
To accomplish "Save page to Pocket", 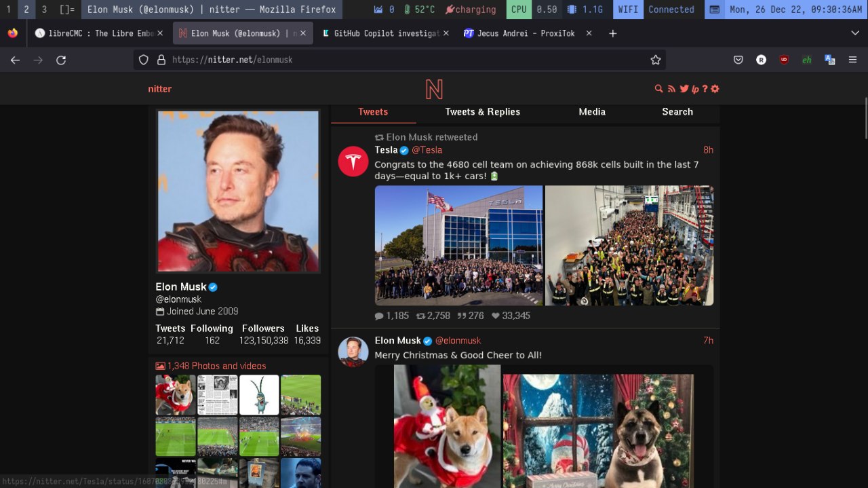I will point(738,60).
